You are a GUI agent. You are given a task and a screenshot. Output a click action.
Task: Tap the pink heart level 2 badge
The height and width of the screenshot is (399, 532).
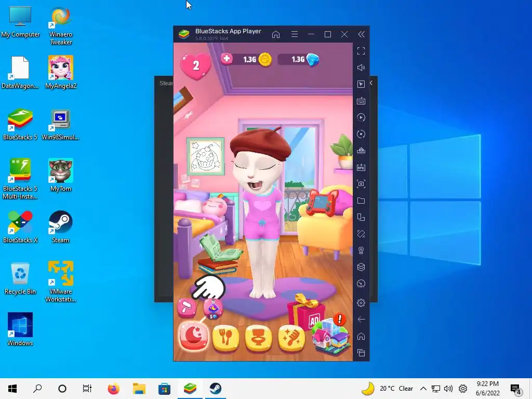tap(196, 65)
